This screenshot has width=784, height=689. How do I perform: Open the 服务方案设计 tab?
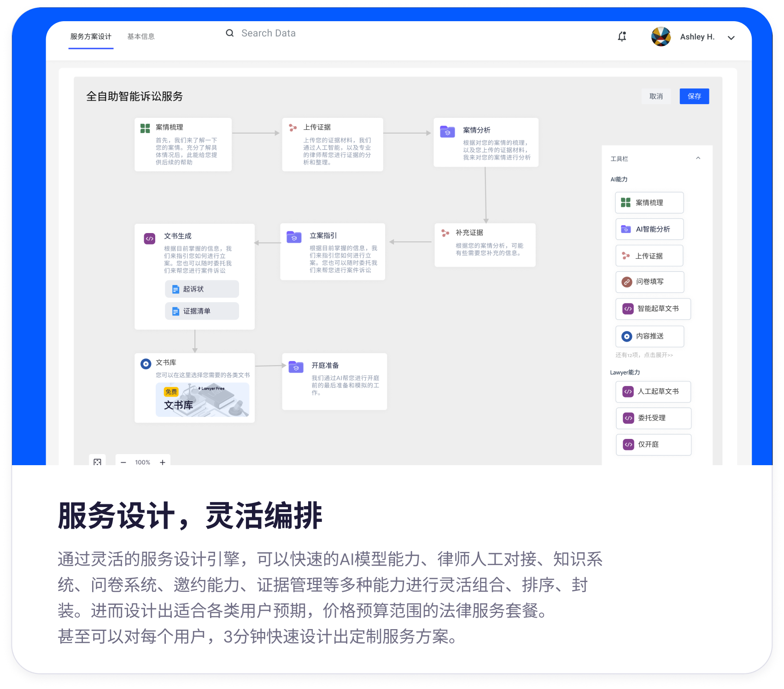(x=91, y=36)
